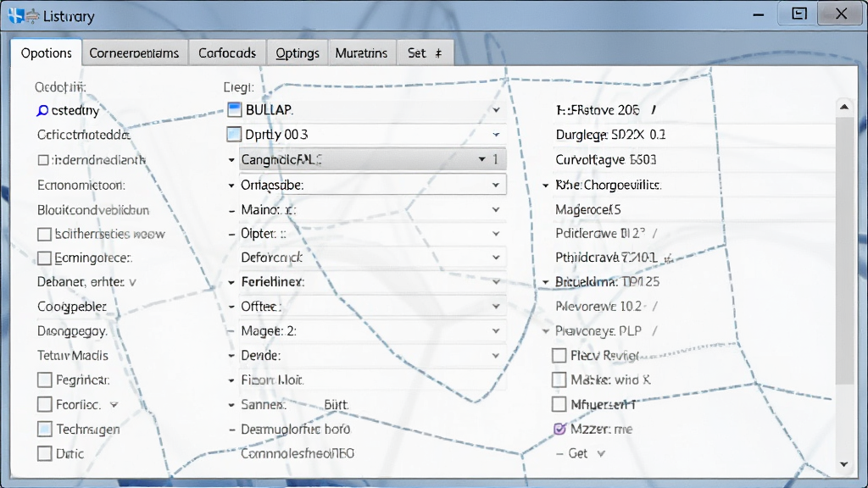
Task: Select the "Curvoltagve 5503" row
Action: point(605,160)
